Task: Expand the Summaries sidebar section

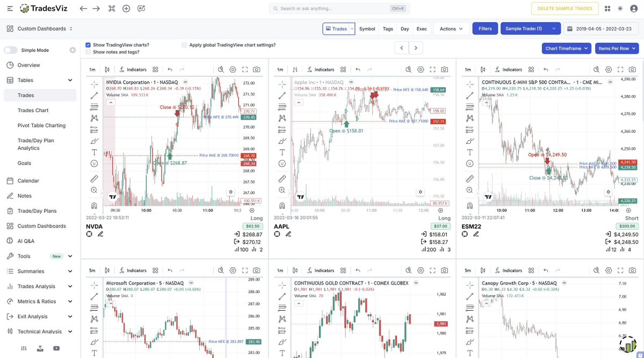Action: coord(70,272)
